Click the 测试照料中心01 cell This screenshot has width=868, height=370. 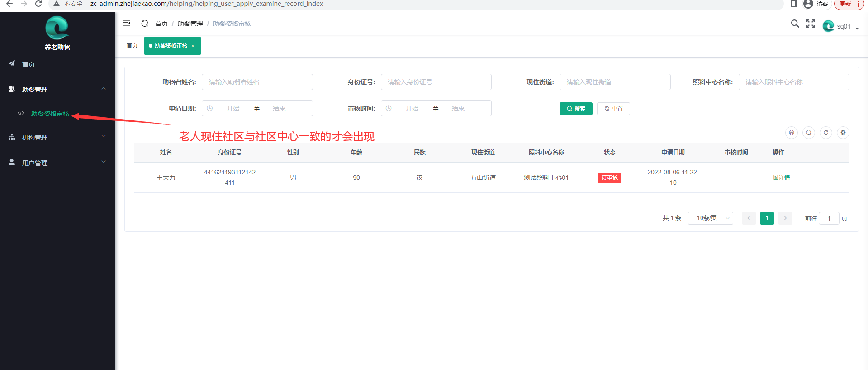point(546,178)
